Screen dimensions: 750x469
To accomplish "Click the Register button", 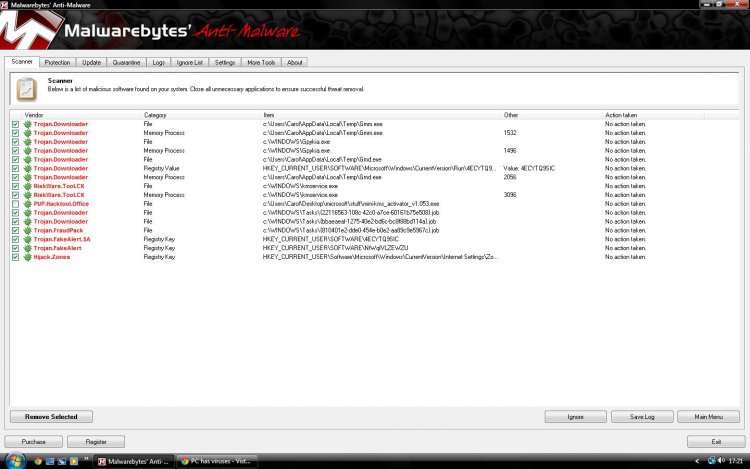I will coord(96,442).
